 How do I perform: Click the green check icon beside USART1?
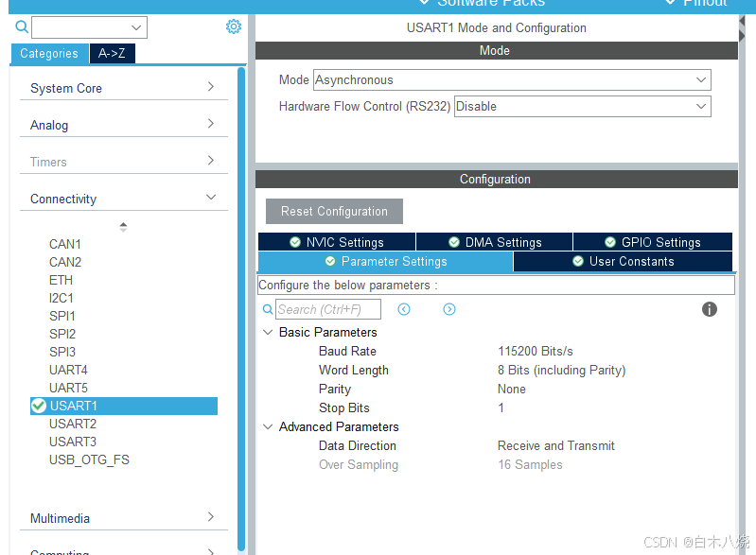39,406
